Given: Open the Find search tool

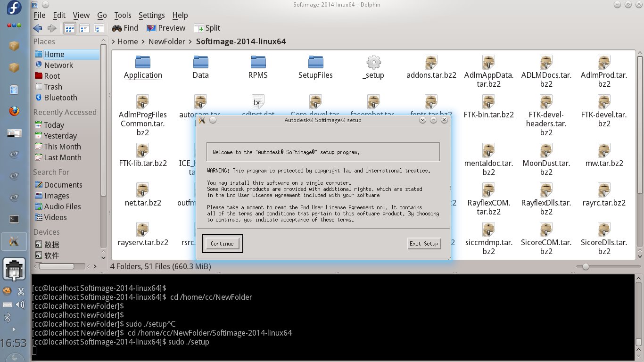Looking at the screenshot, I should coord(125,28).
